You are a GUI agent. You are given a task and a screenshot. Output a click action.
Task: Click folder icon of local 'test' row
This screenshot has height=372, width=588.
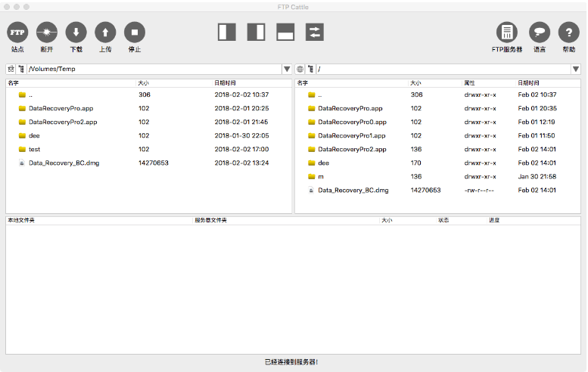(22, 149)
